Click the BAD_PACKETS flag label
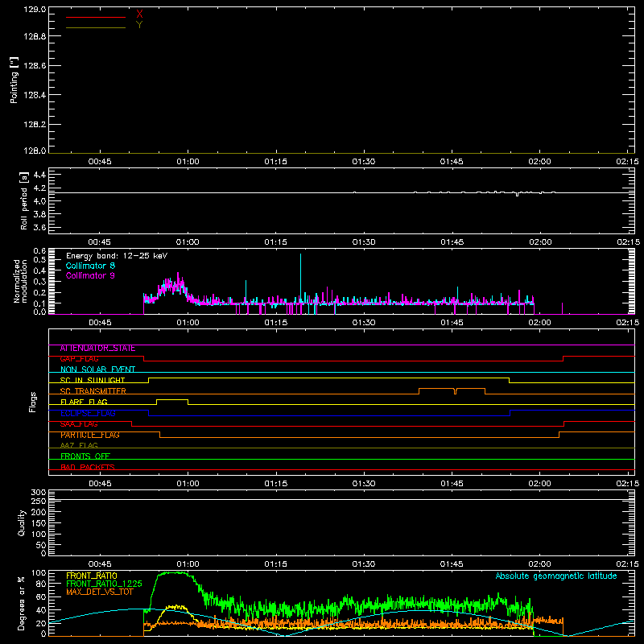Screen dimensions: 644x644 click(88, 467)
